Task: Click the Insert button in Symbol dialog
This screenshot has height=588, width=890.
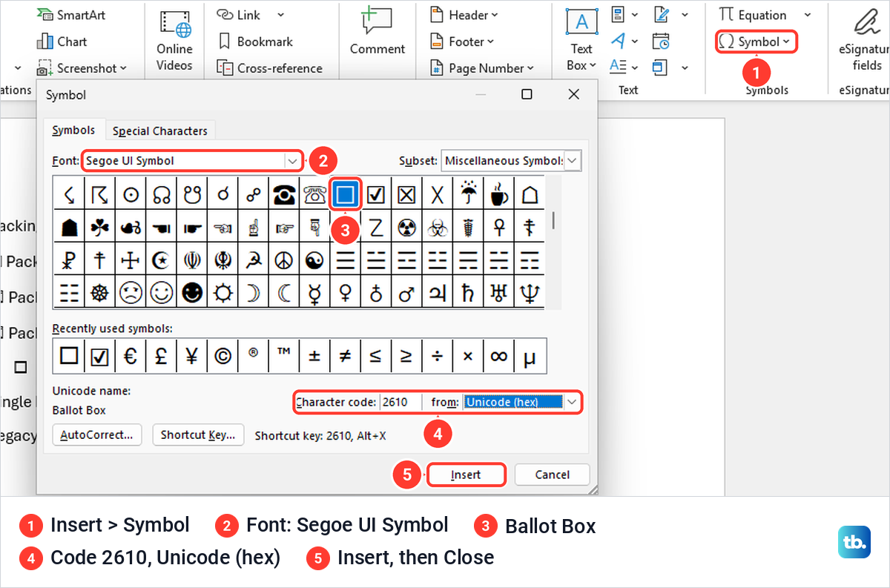Action: click(466, 475)
